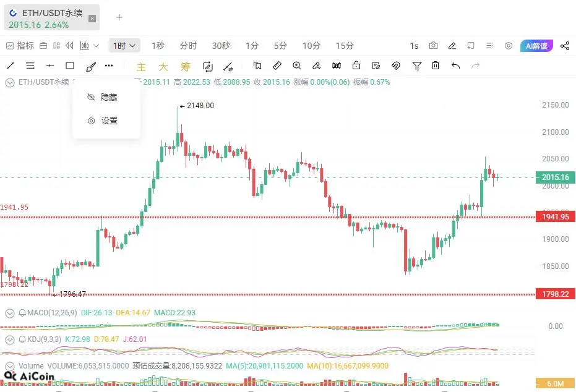Switch to the 15分 timeframe

(x=345, y=46)
